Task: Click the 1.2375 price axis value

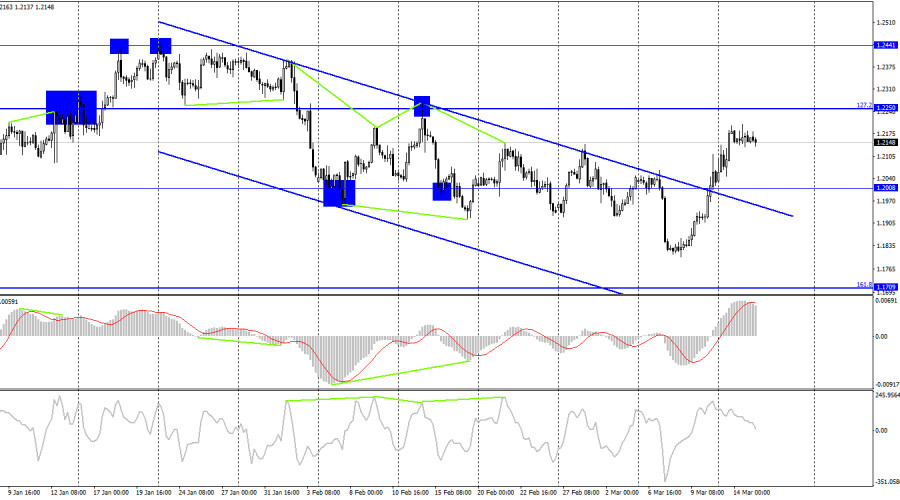Action: 886,67
